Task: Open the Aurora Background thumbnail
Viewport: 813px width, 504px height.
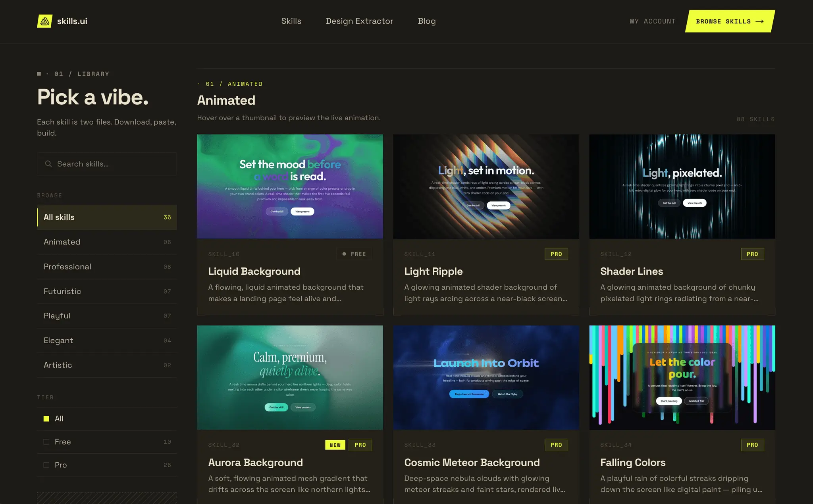Action: (x=290, y=378)
